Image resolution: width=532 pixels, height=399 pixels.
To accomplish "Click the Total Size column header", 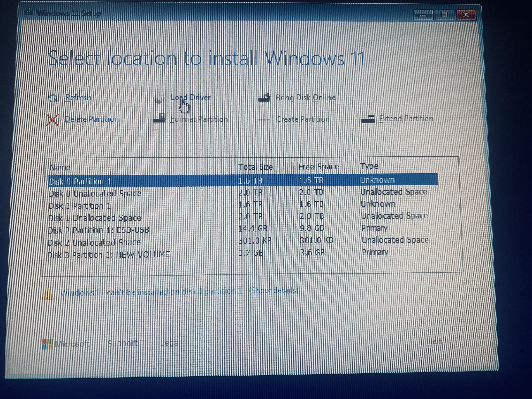I will click(255, 167).
